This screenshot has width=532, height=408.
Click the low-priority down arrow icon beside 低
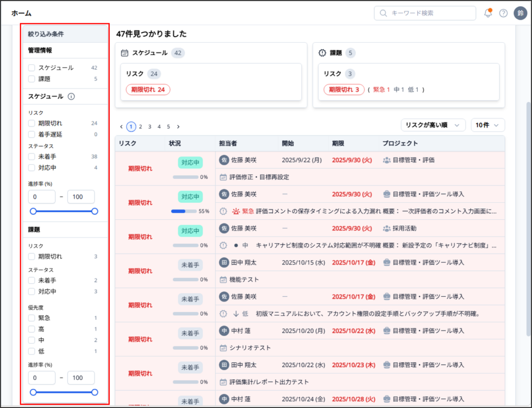pyautogui.click(x=236, y=313)
